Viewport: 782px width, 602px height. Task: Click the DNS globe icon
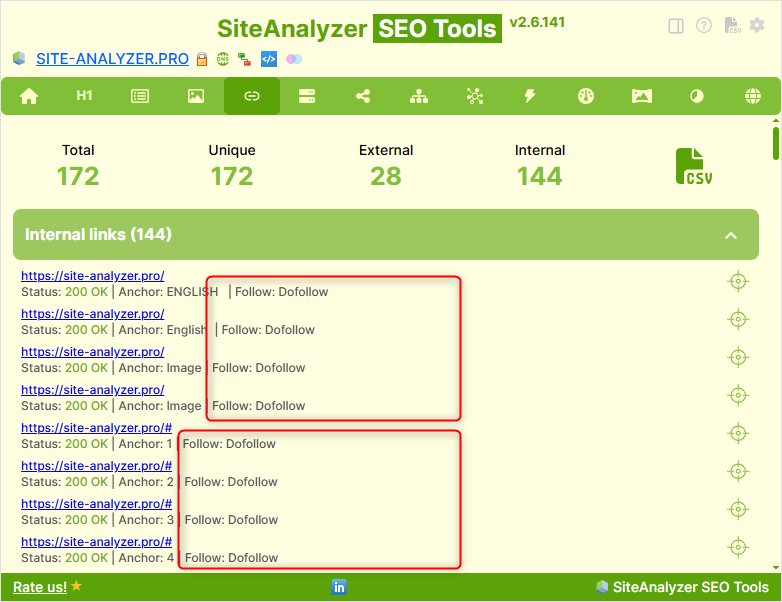tap(223, 59)
